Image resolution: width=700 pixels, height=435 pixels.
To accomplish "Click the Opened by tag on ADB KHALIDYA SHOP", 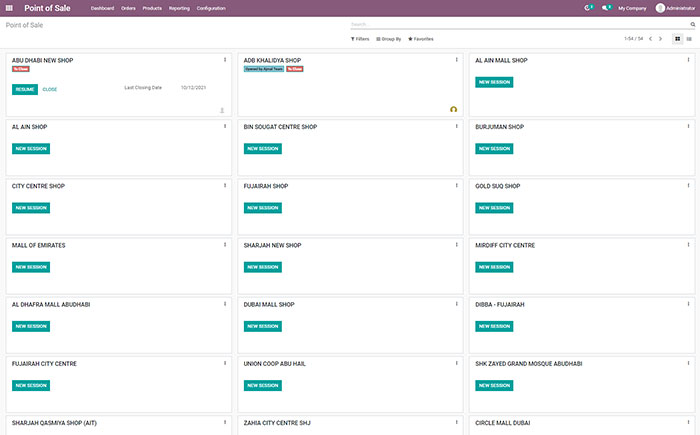I will 264,69.
